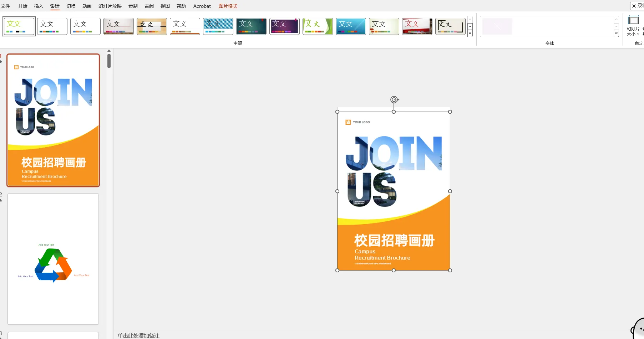The image size is (644, 339).
Task: Expand the full themes gallery
Action: pyautogui.click(x=470, y=34)
